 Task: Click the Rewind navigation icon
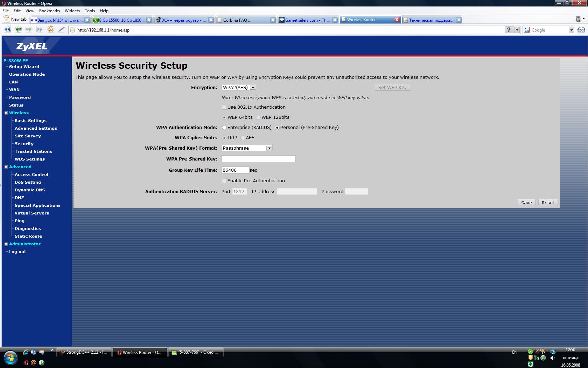click(x=7, y=30)
